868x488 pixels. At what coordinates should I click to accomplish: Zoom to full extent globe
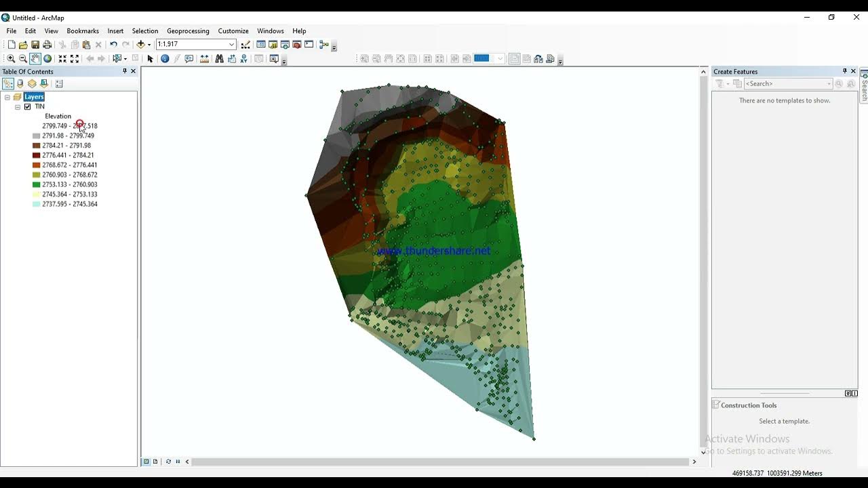(47, 59)
